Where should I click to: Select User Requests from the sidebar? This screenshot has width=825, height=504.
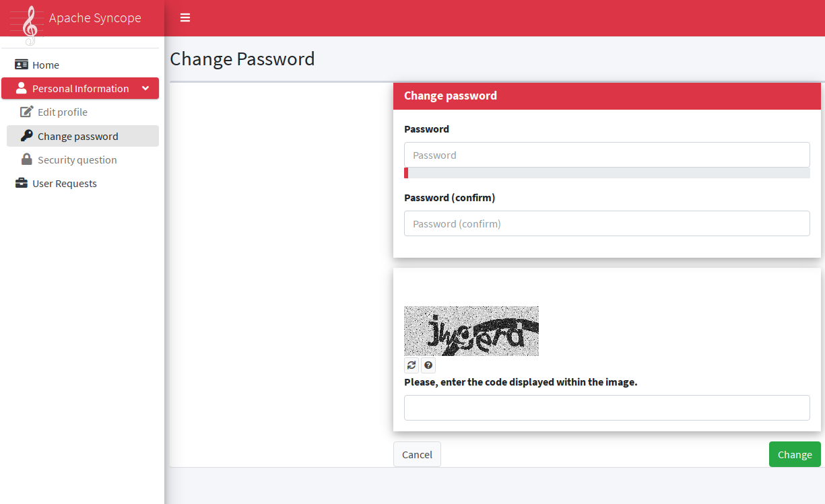(64, 182)
